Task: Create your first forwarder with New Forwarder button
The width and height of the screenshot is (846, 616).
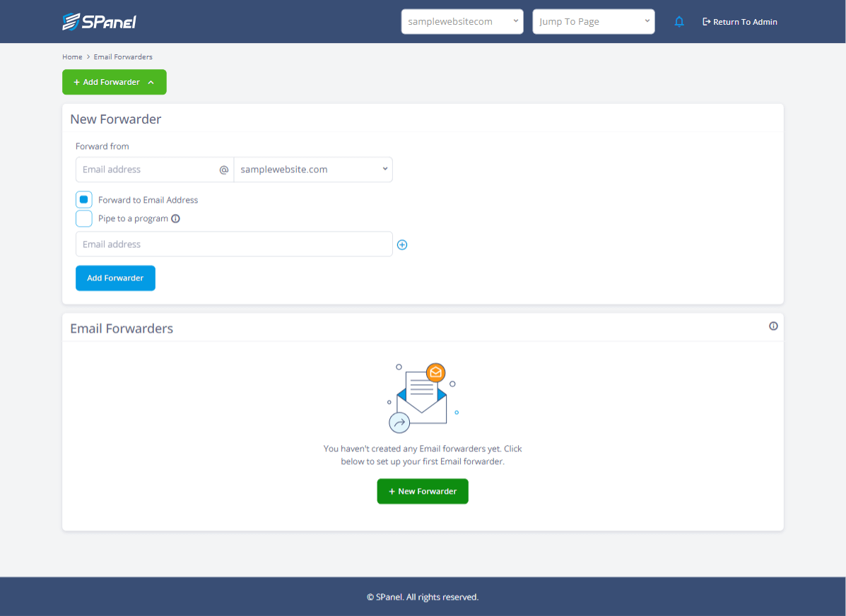Action: point(422,491)
